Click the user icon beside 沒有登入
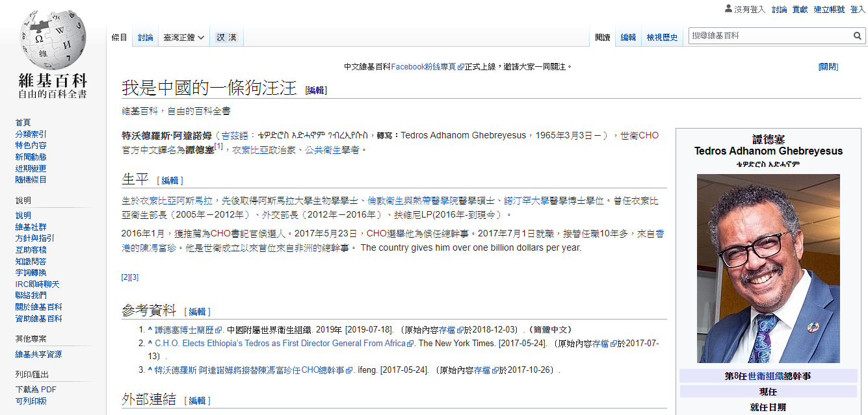 728,9
